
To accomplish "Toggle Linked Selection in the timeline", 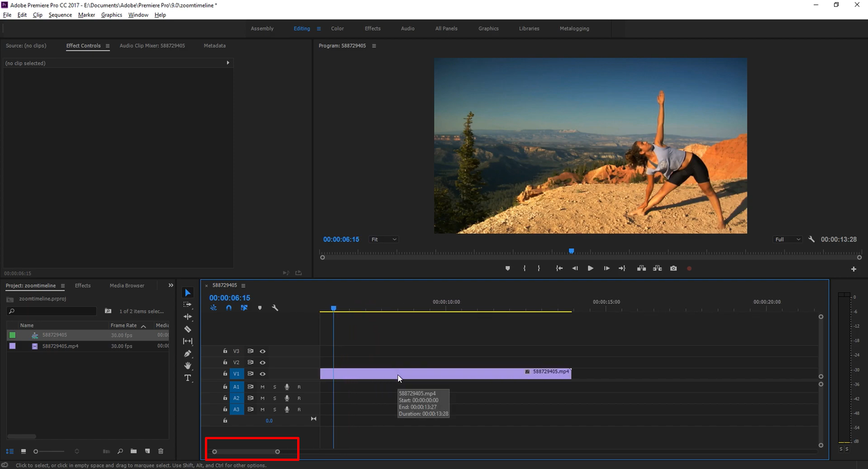I will [244, 308].
